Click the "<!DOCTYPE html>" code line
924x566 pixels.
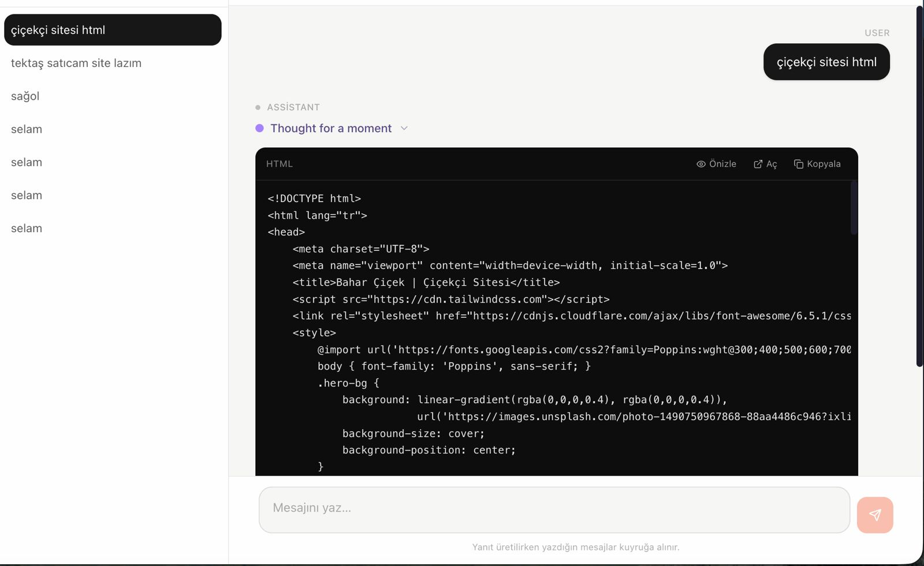[314, 199]
